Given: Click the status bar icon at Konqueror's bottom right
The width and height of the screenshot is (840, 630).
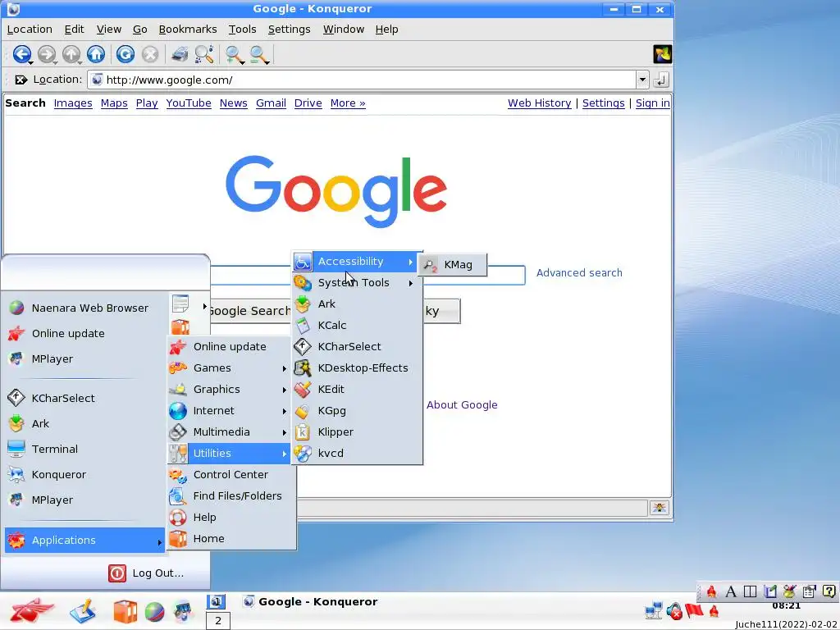Looking at the screenshot, I should [659, 507].
